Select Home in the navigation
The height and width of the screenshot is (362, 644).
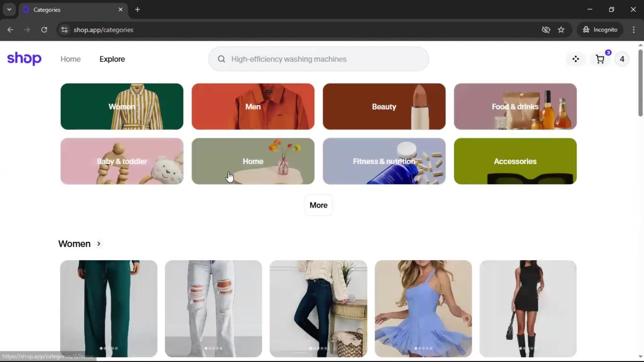(70, 59)
